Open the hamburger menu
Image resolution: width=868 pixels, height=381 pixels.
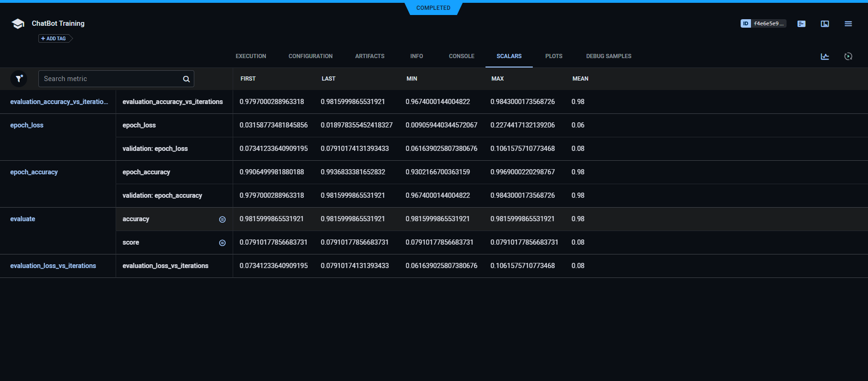[848, 24]
